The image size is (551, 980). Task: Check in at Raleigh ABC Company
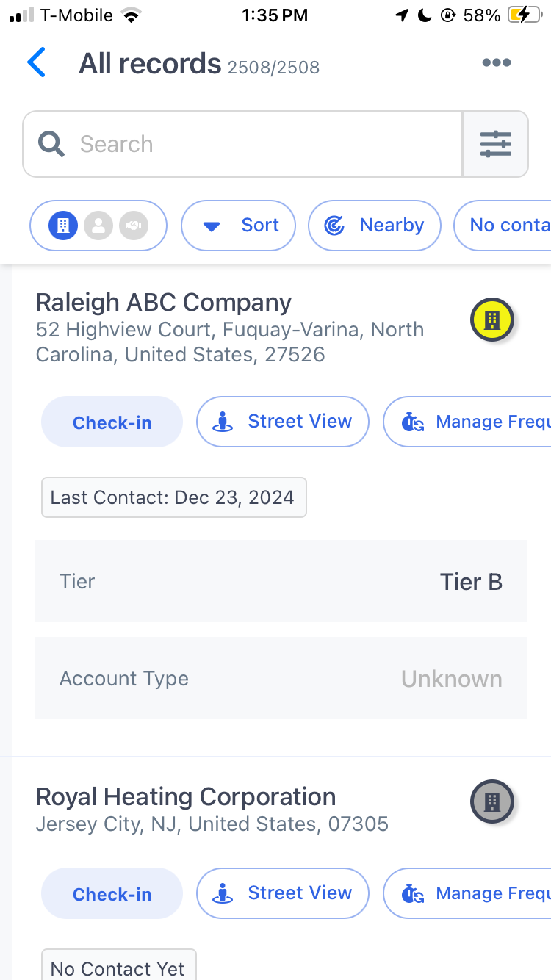(112, 422)
